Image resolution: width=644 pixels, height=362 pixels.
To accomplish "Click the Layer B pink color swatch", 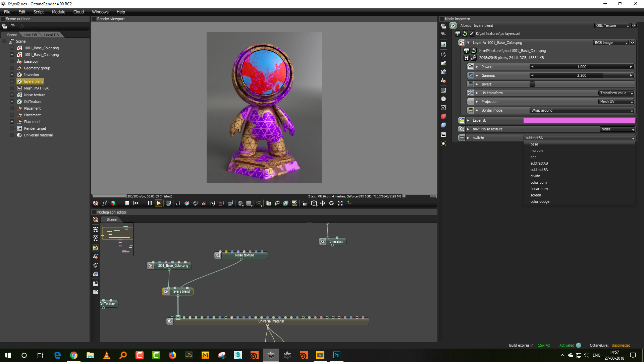I will coord(579,120).
